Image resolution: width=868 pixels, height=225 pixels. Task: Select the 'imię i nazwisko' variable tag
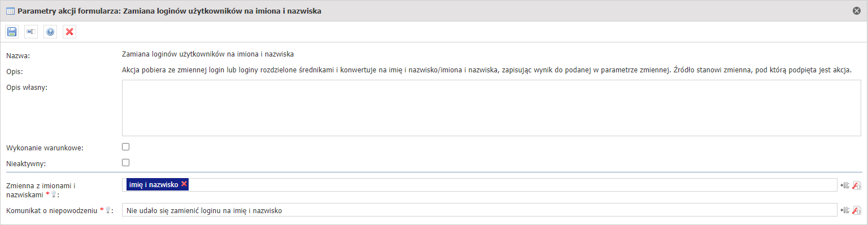click(x=154, y=184)
